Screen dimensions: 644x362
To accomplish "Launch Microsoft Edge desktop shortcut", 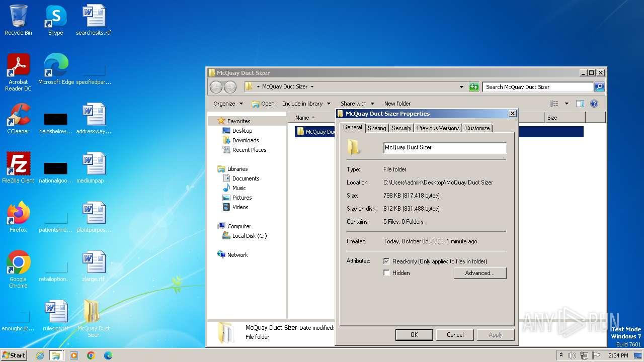I will click(56, 69).
